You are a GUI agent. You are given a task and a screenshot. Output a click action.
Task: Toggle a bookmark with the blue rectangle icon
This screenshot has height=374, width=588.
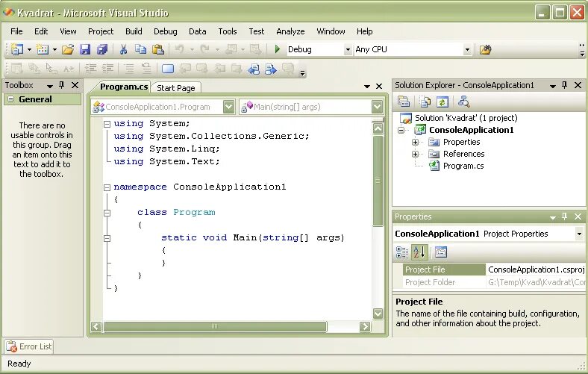[168, 69]
